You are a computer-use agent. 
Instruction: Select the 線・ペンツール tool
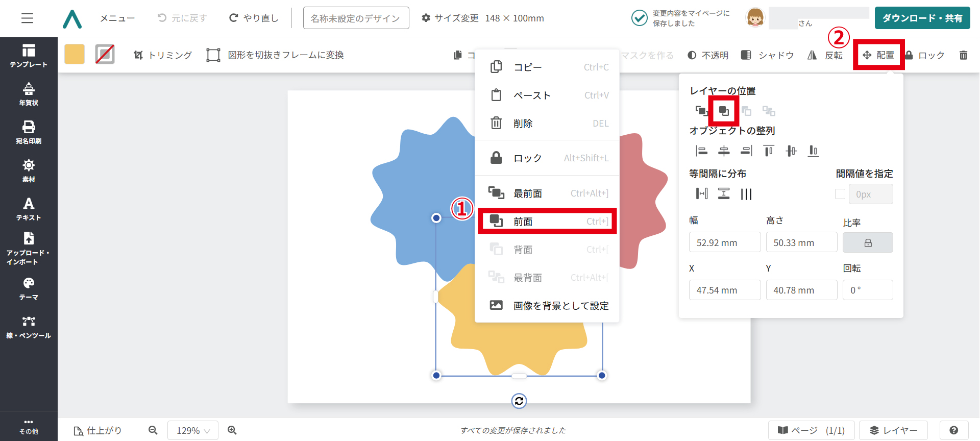click(x=29, y=327)
